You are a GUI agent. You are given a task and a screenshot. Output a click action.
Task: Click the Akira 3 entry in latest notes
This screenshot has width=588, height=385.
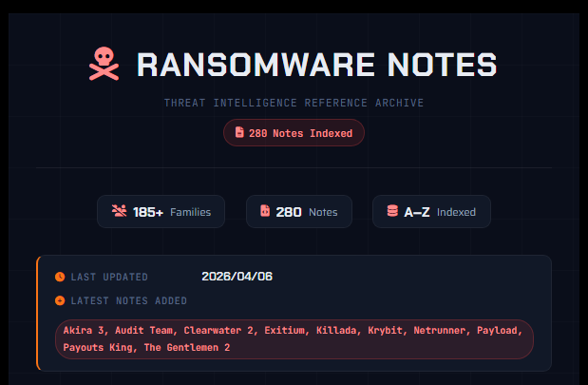click(x=84, y=331)
